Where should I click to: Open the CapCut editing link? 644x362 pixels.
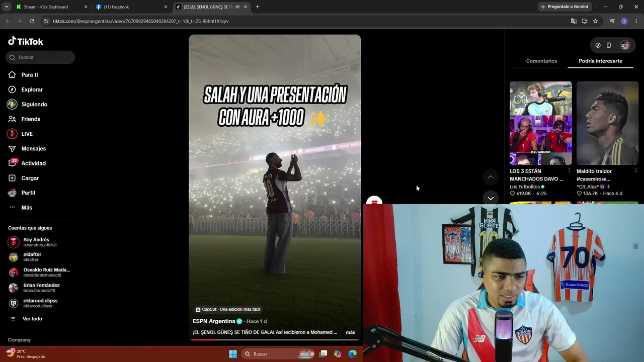(x=228, y=309)
